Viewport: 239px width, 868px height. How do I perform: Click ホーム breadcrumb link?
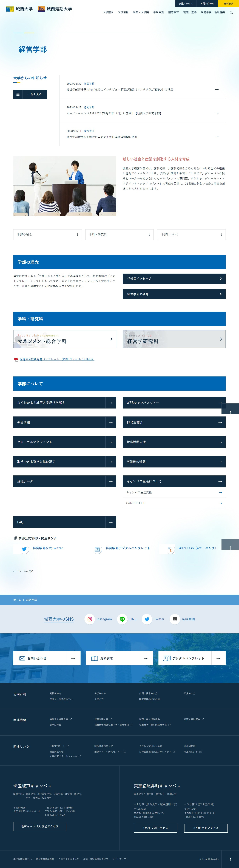click(x=17, y=600)
